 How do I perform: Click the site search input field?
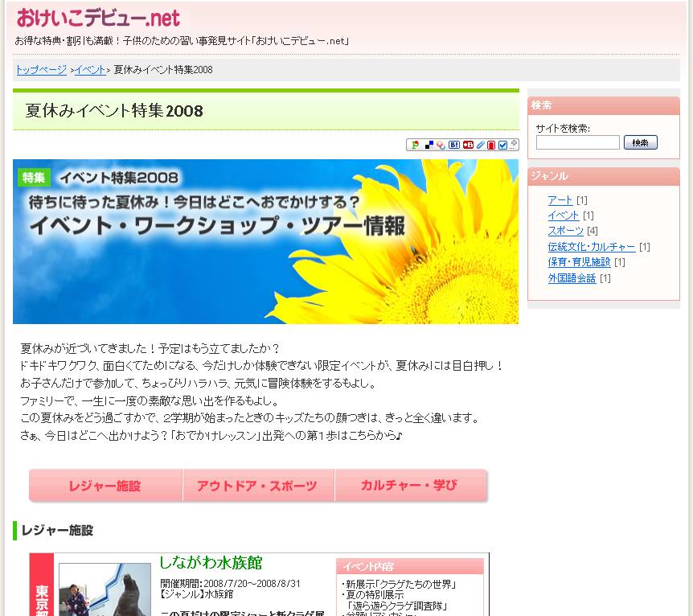click(577, 142)
